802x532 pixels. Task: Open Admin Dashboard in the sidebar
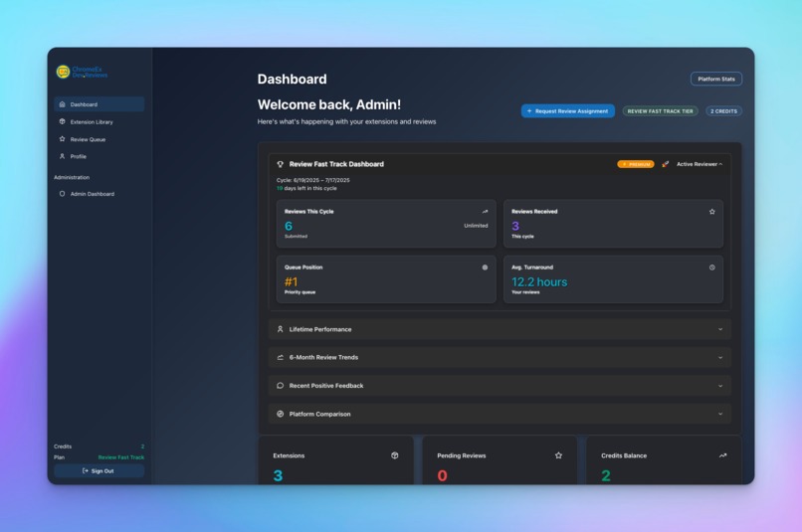(x=99, y=194)
